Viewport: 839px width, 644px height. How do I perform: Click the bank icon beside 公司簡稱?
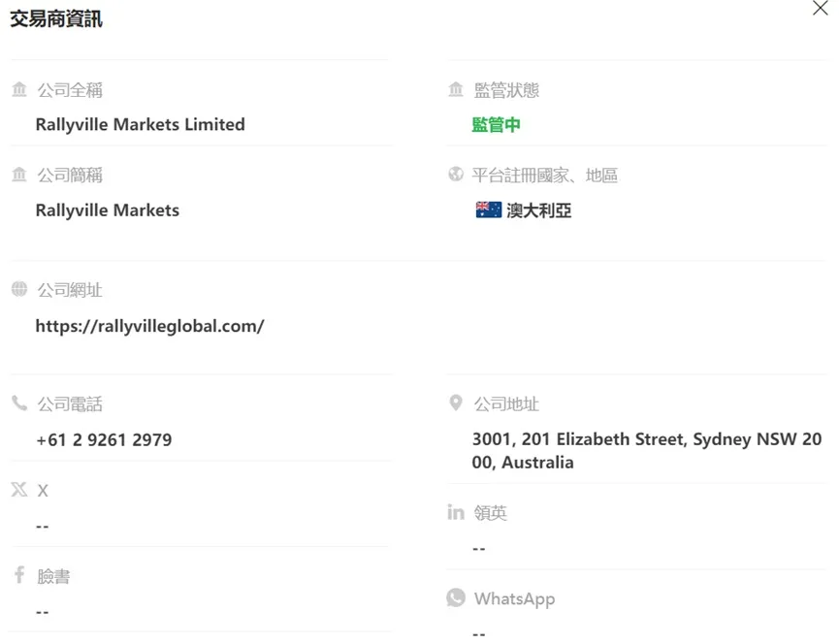coord(19,175)
